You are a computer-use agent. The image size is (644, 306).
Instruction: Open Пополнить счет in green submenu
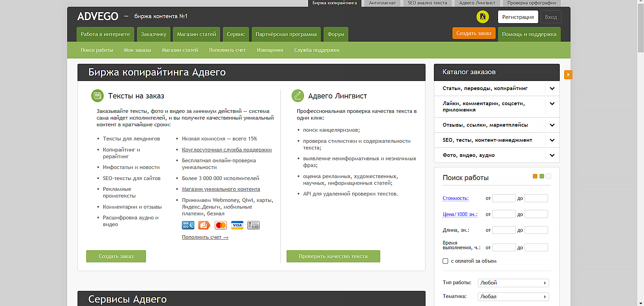pyautogui.click(x=228, y=50)
